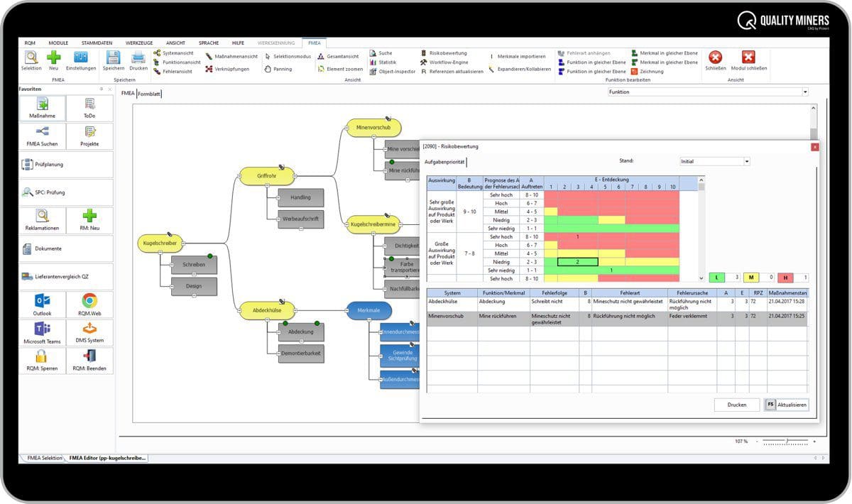This screenshot has width=852, height=504.
Task: Switch to the Formblatt tab
Action: pyautogui.click(x=149, y=94)
